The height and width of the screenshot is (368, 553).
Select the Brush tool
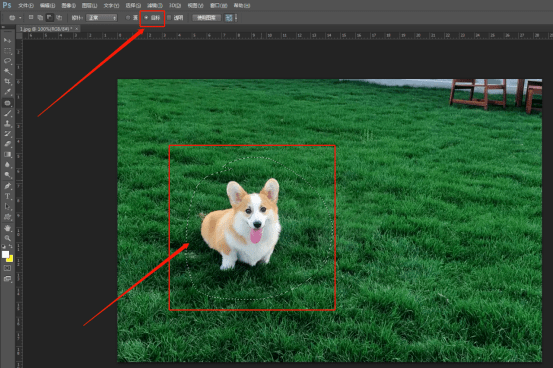[x=7, y=114]
